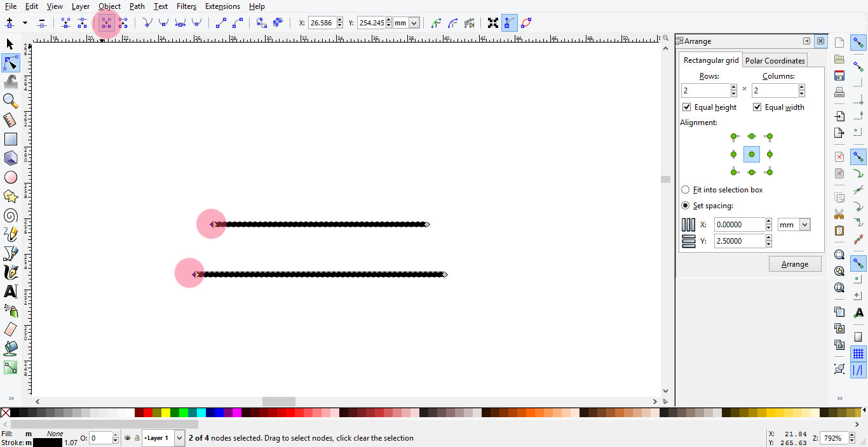
Task: Delete segment between two nodes
Action: tap(123, 23)
